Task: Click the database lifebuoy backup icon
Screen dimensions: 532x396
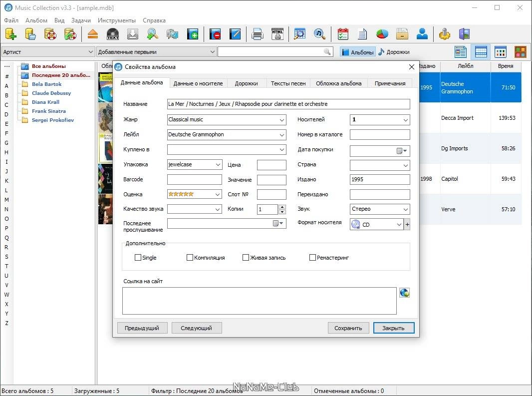Action: pos(50,34)
